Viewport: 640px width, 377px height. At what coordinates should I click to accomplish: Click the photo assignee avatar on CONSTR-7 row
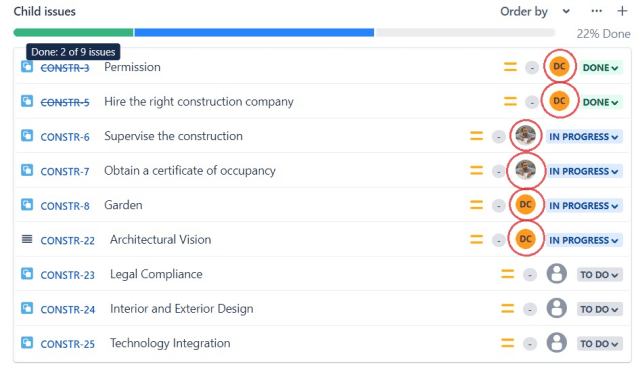pyautogui.click(x=526, y=170)
